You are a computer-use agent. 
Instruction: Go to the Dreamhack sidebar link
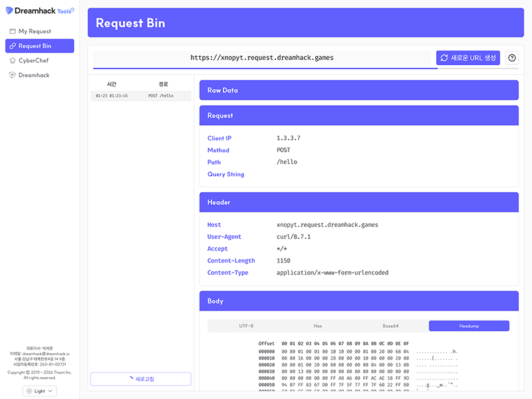[x=40, y=75]
